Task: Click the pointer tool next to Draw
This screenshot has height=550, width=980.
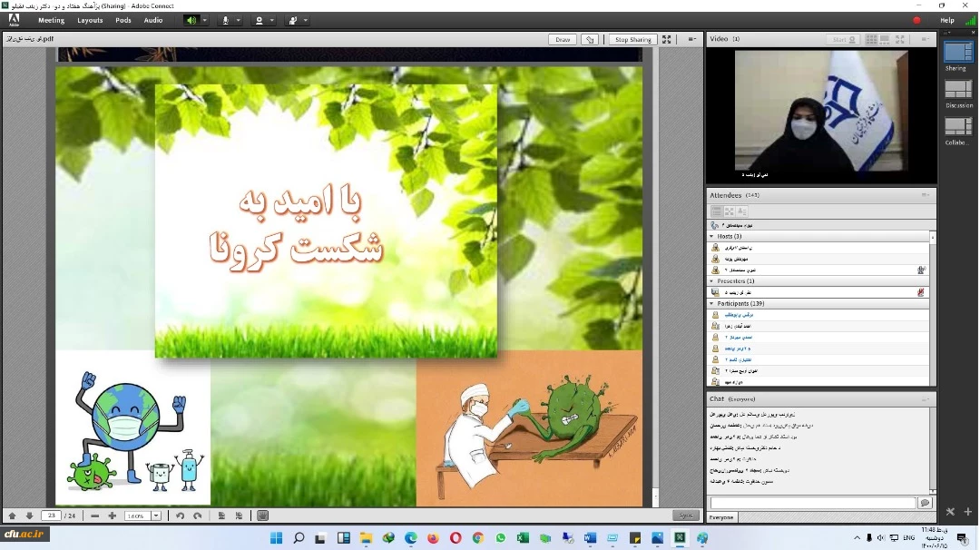Action: 591,39
